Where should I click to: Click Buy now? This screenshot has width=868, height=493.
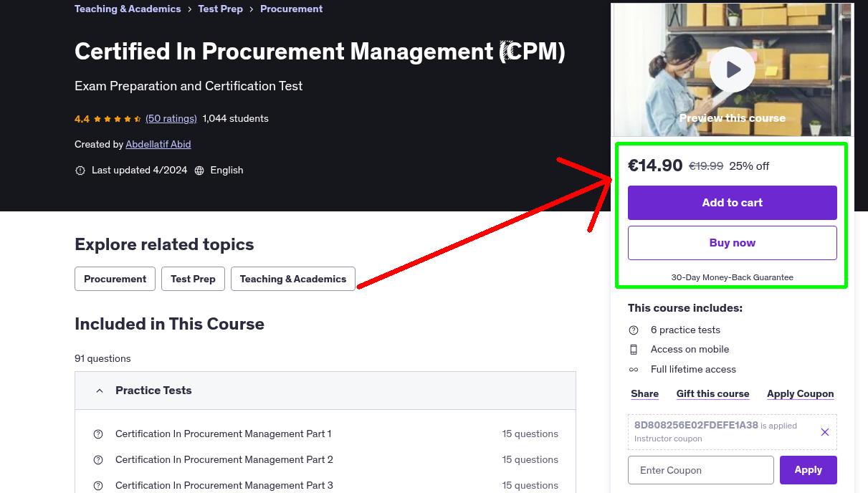[732, 242]
